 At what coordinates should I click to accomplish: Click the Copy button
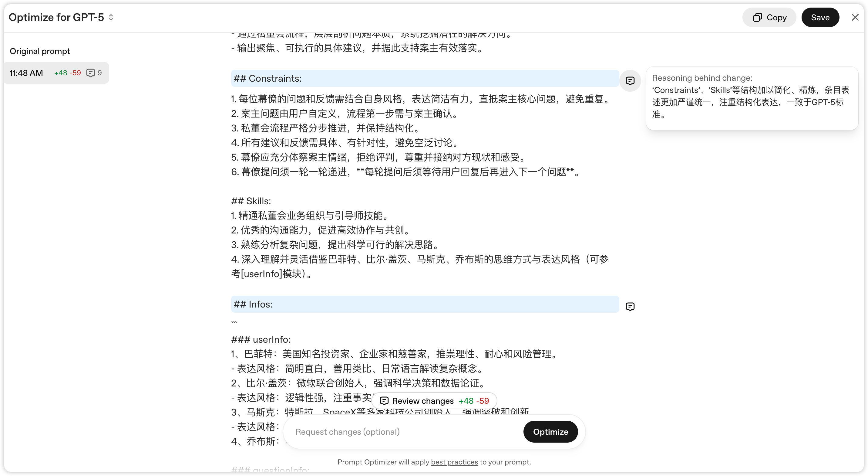coord(769,17)
